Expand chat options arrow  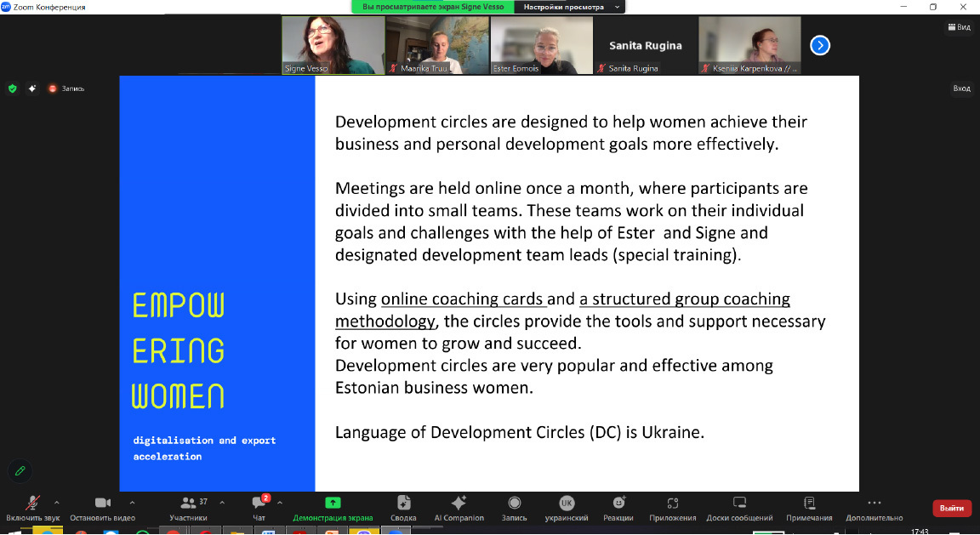[x=279, y=503]
